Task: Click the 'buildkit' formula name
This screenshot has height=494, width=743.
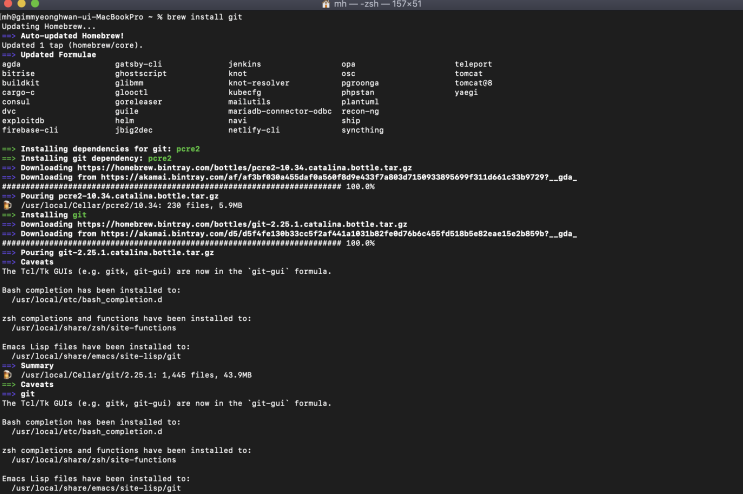Action: (20, 83)
